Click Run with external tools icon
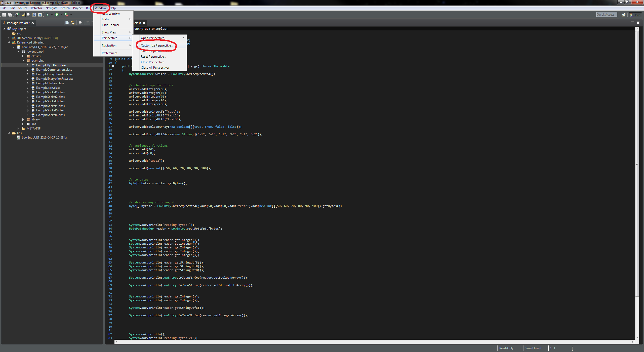Viewport: 644px width, 352px height. pos(66,15)
